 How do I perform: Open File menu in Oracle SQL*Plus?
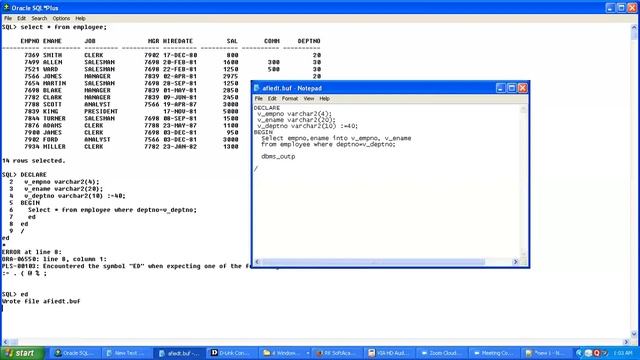coord(8,18)
